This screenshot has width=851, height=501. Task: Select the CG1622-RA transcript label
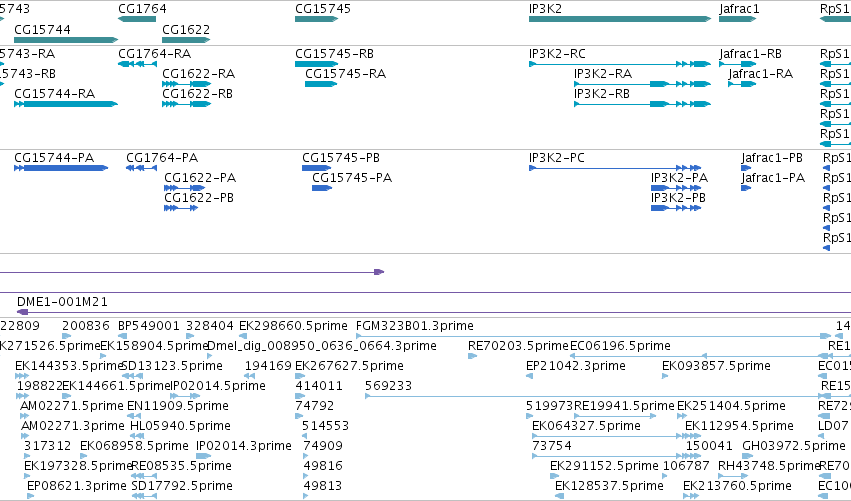(x=199, y=74)
